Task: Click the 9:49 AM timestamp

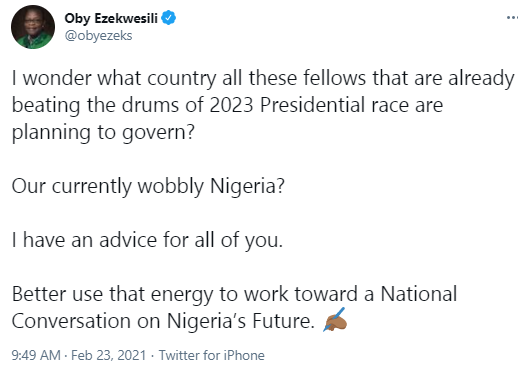Action: pos(36,355)
